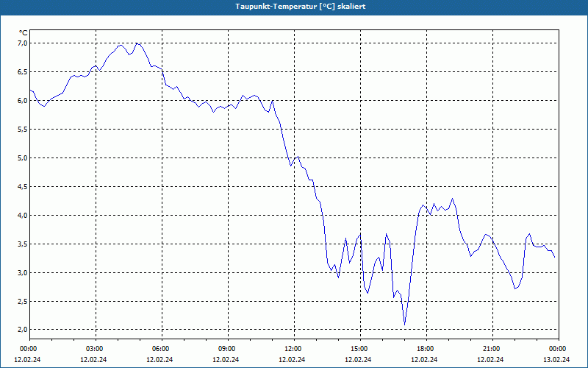The width and height of the screenshot is (588, 368).
Task: Click the '15:00' time label
Action: (359, 349)
